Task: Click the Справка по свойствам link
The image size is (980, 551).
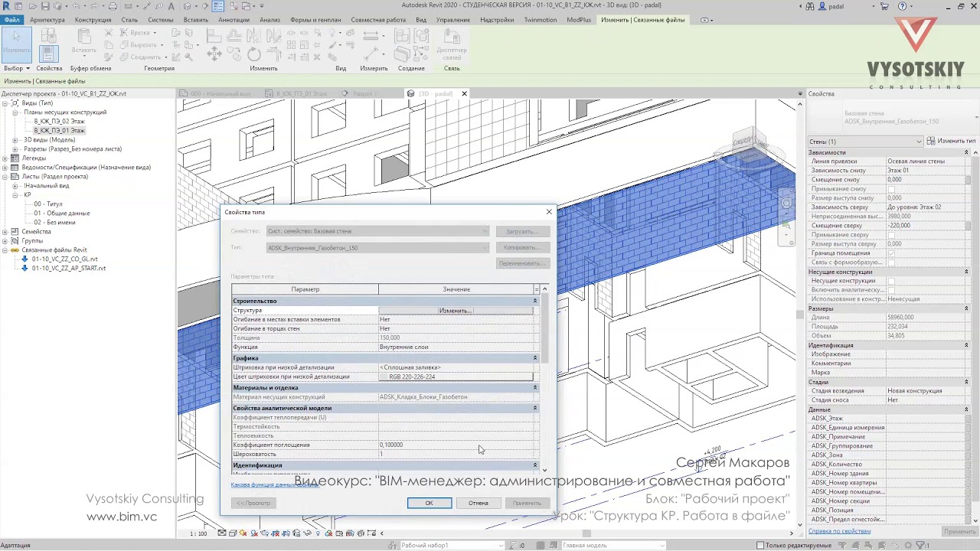Action: pyautogui.click(x=840, y=531)
